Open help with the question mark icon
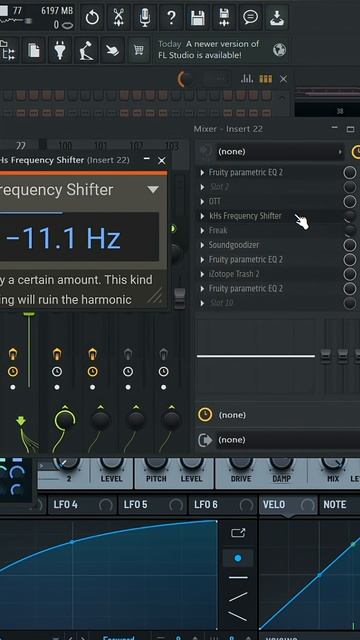The width and height of the screenshot is (360, 640). click(171, 18)
